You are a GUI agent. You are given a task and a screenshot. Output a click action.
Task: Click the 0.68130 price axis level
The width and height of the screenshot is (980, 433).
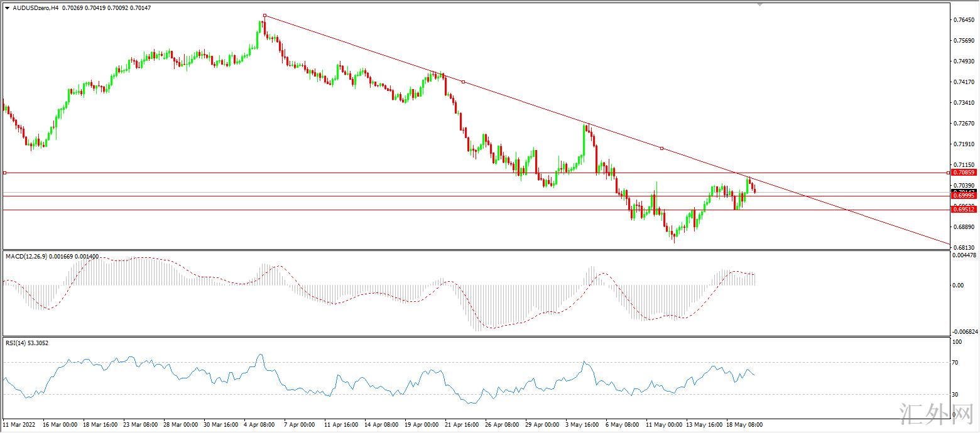point(964,247)
